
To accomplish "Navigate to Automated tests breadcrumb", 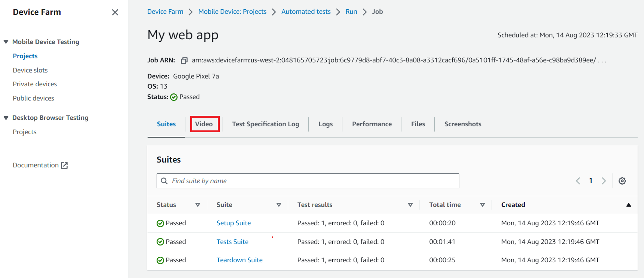I will click(x=306, y=12).
